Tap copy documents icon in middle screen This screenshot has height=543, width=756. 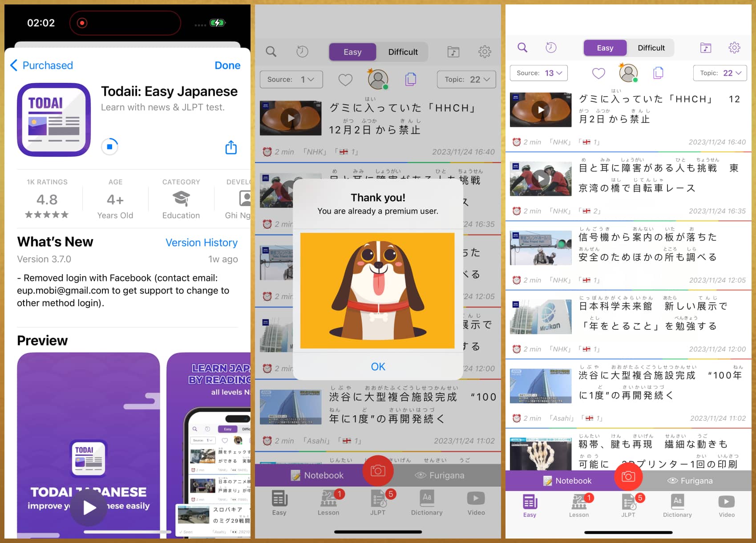pos(410,79)
